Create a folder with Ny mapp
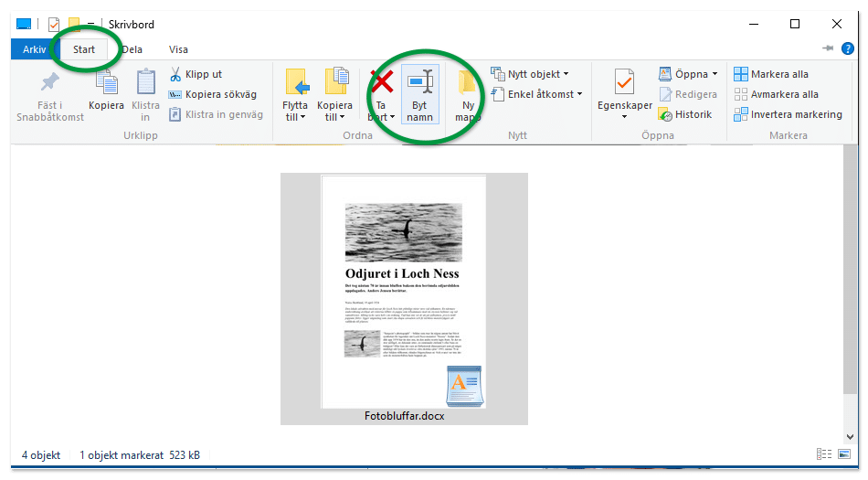The height and width of the screenshot is (480, 868). tap(468, 95)
